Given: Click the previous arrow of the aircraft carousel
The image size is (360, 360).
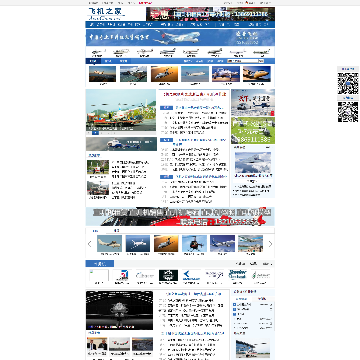Looking at the screenshot, I should (89, 244).
